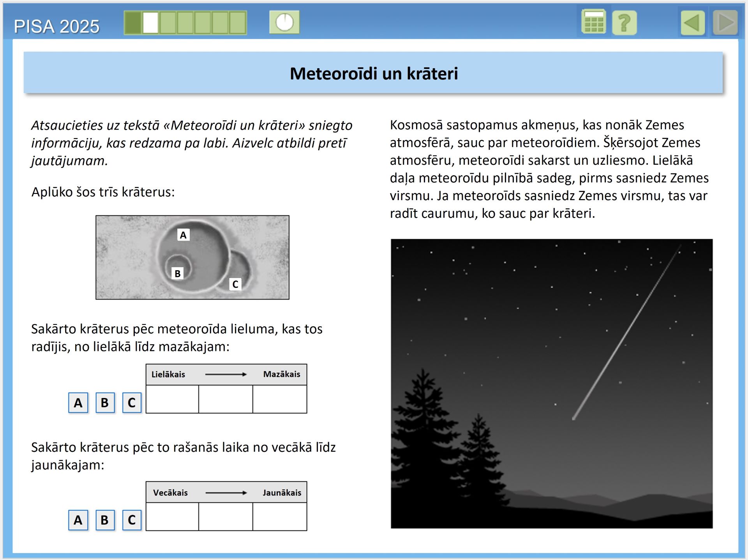Click first slot under Vecākais

coord(172,517)
